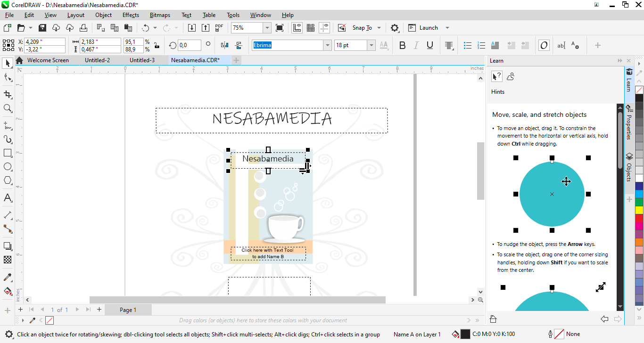Open the Options gear icon
This screenshot has height=343, width=644.
point(395,28)
